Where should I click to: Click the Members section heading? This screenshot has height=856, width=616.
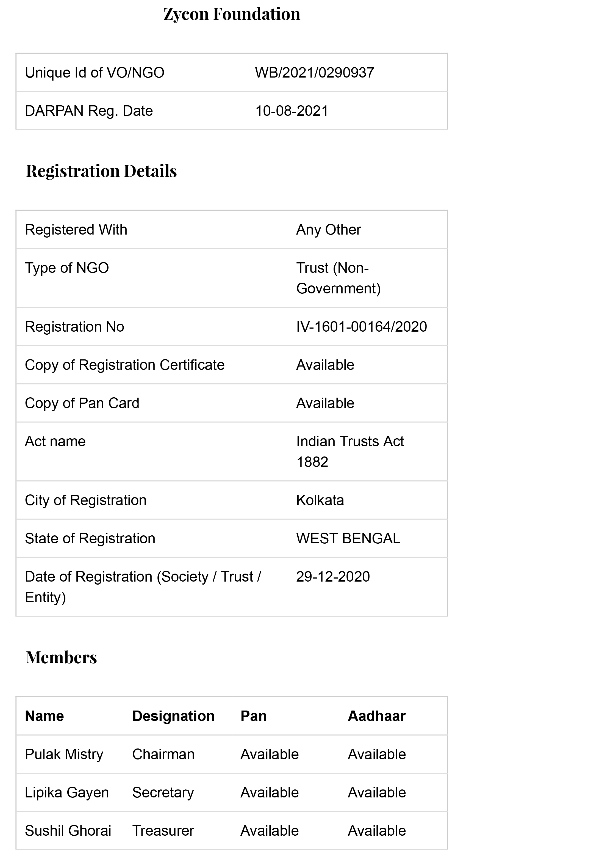[x=62, y=657]
